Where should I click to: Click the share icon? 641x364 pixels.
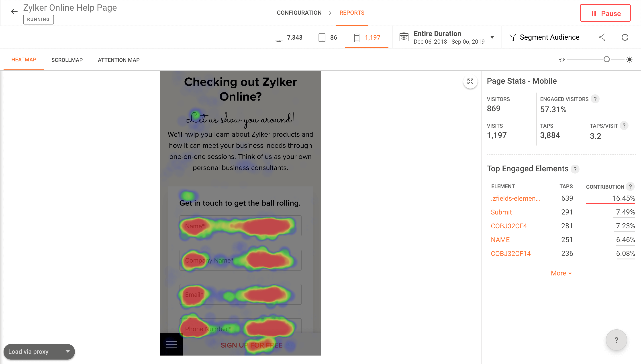[602, 38]
